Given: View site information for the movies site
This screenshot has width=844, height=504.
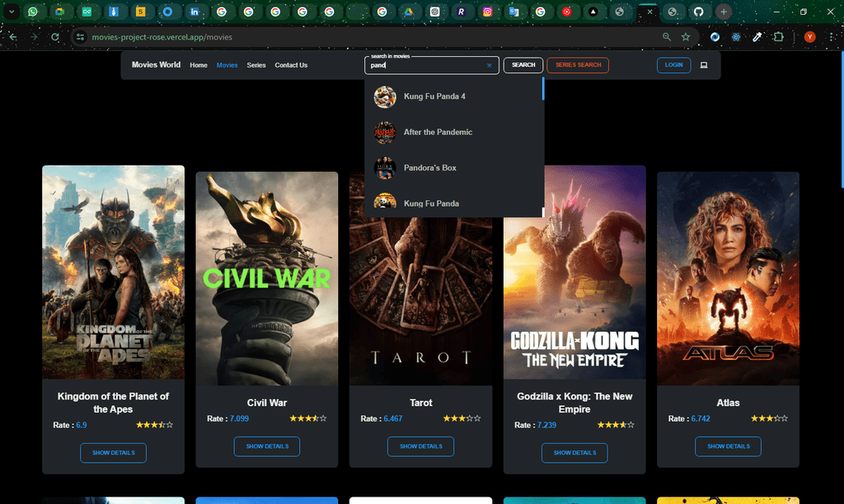Looking at the screenshot, I should point(80,37).
